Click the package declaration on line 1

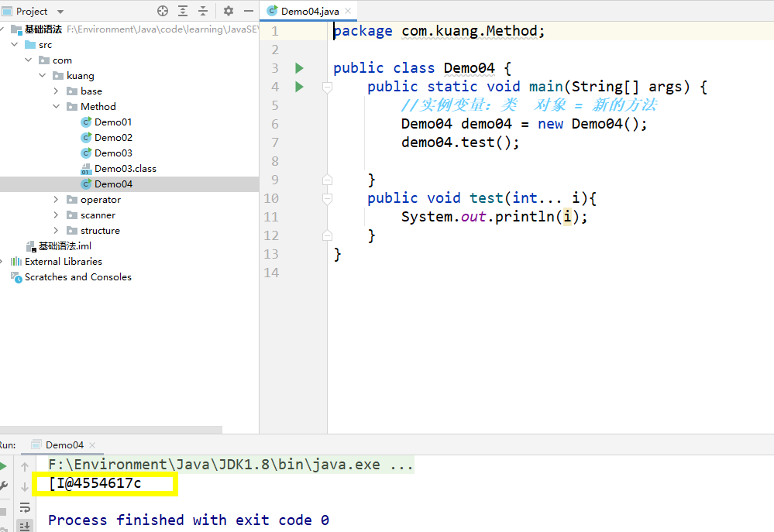tap(439, 31)
